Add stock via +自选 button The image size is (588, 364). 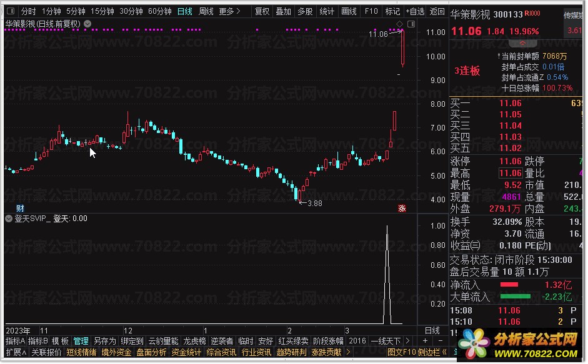pos(415,11)
